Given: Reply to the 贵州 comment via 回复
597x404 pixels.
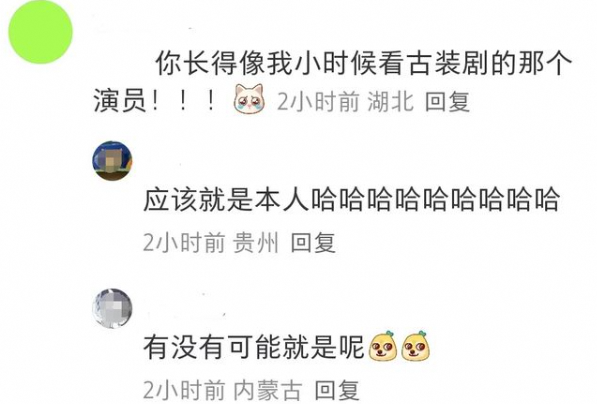Looking at the screenshot, I should click(x=313, y=243).
